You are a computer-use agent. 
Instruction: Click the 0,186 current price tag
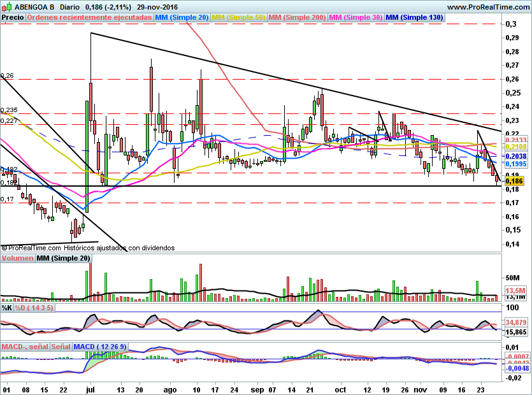point(515,182)
